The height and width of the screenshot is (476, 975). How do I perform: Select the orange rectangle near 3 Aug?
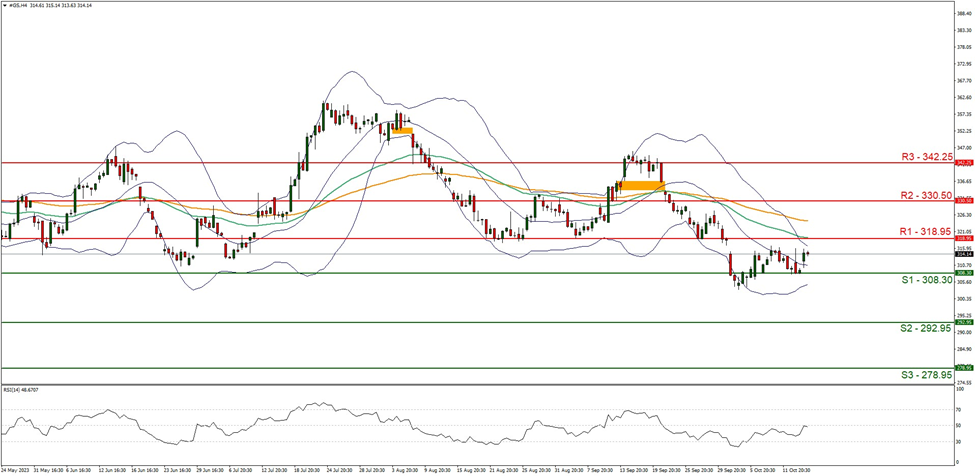(402, 129)
